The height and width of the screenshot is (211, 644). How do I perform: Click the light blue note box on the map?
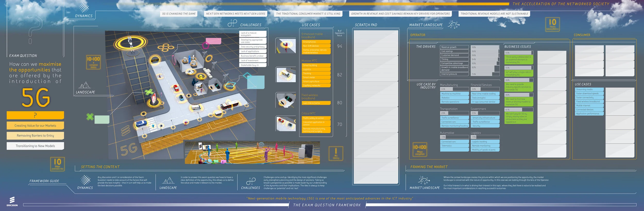[x=256, y=82]
